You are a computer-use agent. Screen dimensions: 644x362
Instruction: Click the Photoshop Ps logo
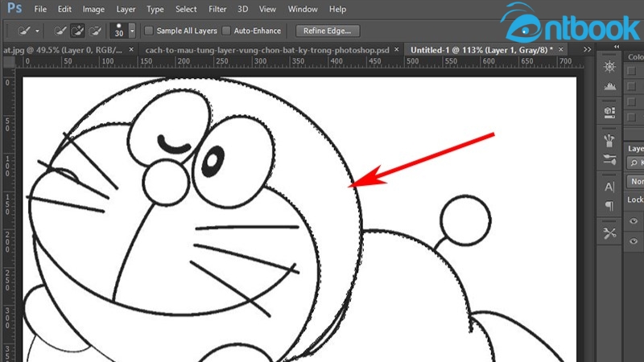tap(14, 8)
